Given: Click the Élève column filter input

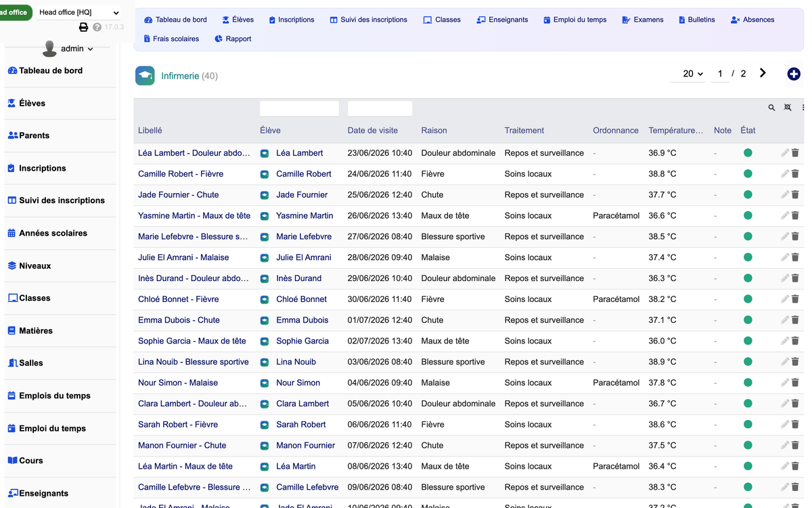Looking at the screenshot, I should [299, 108].
